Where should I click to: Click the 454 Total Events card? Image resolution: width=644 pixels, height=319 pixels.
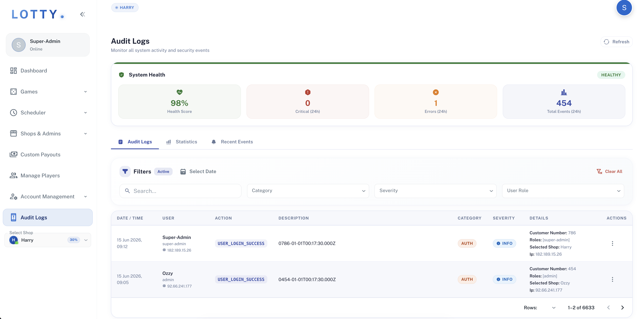click(564, 102)
